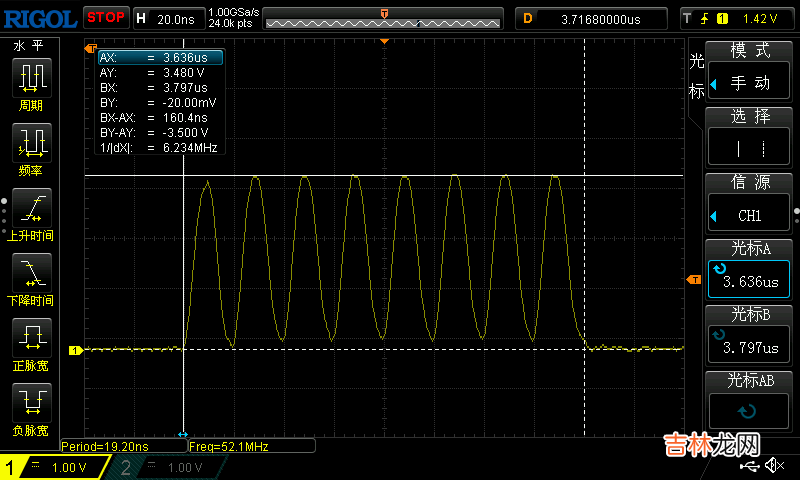800x480 pixels.
Task: Expand the source (信源) CH1 selector
Action: click(750, 204)
